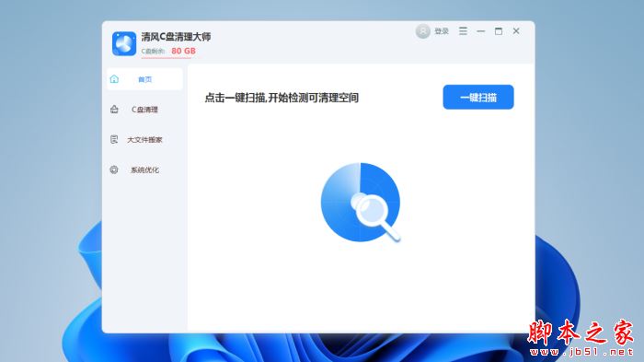
Task: Go to the 系统优化 sidebar section
Action: pyautogui.click(x=144, y=169)
